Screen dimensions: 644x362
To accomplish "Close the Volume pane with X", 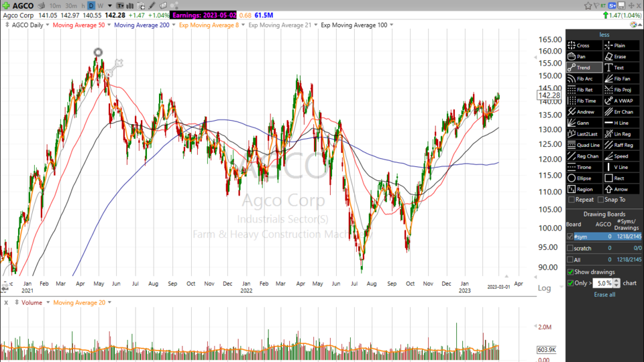I will 6,302.
